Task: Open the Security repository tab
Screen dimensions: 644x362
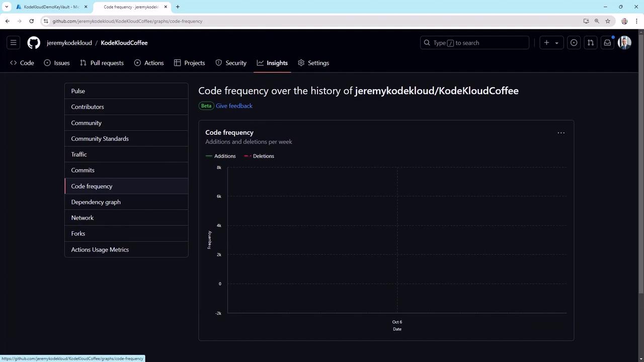Action: (x=231, y=63)
